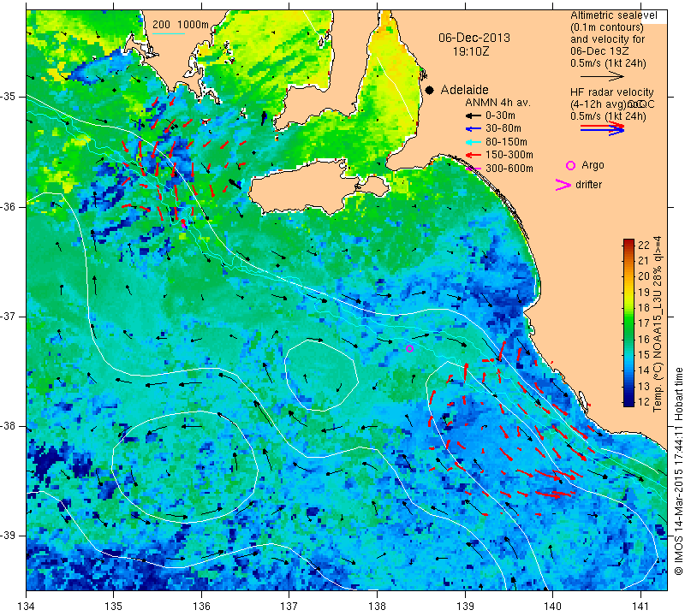
Task: Click the cyan 80-150m legend arrow
Action: click(474, 142)
